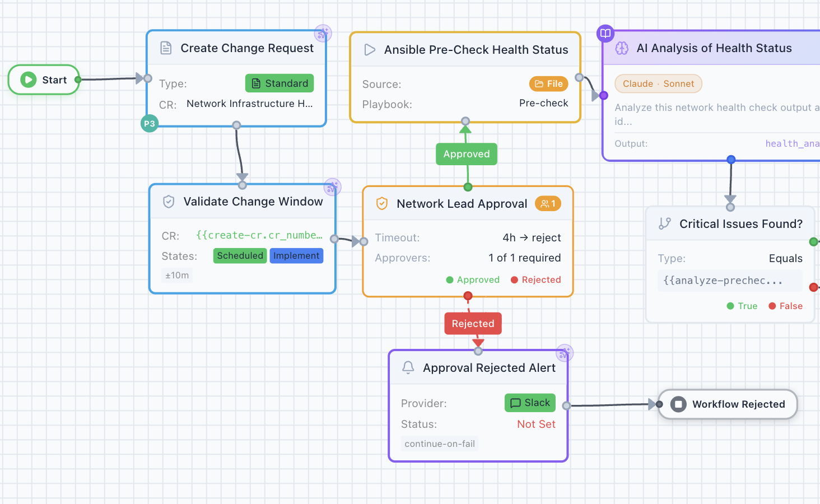820x504 pixels.
Task: Click the Pre-check playbook value
Action: 543,103
